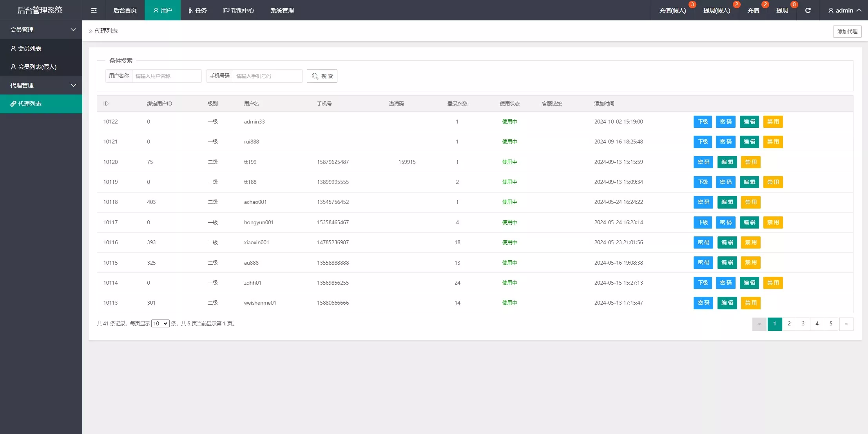The height and width of the screenshot is (434, 868).
Task: Click 禁用 for user admin33
Action: [773, 122]
